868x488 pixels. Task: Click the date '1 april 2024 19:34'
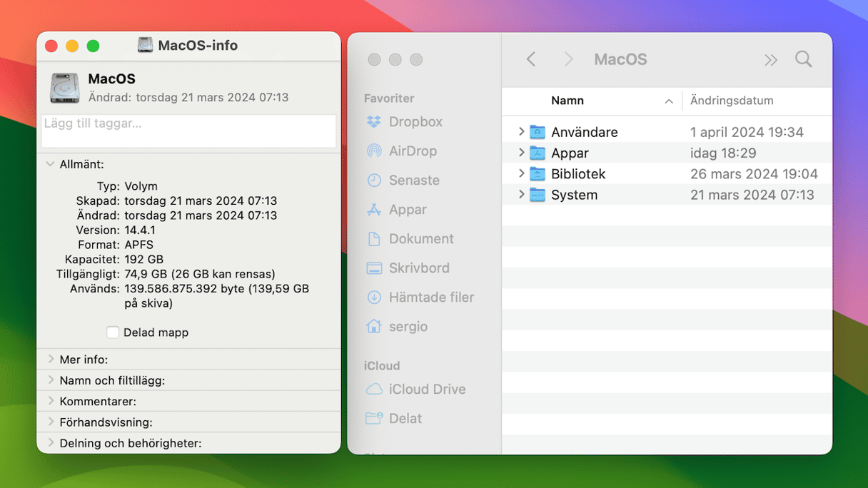click(747, 132)
